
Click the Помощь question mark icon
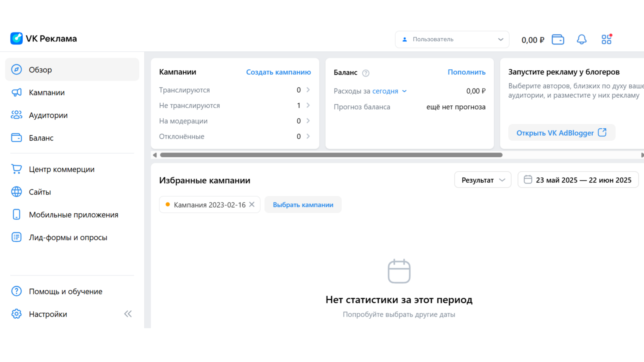(16, 291)
